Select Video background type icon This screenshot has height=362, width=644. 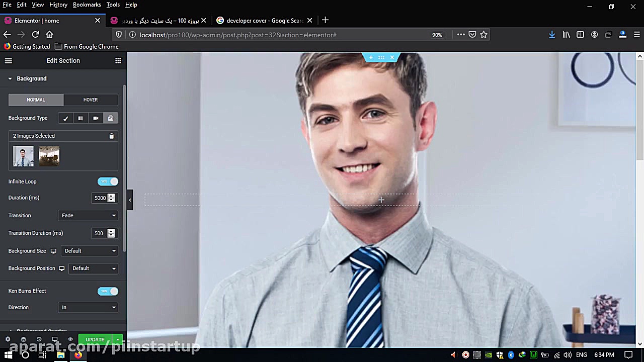(x=96, y=118)
